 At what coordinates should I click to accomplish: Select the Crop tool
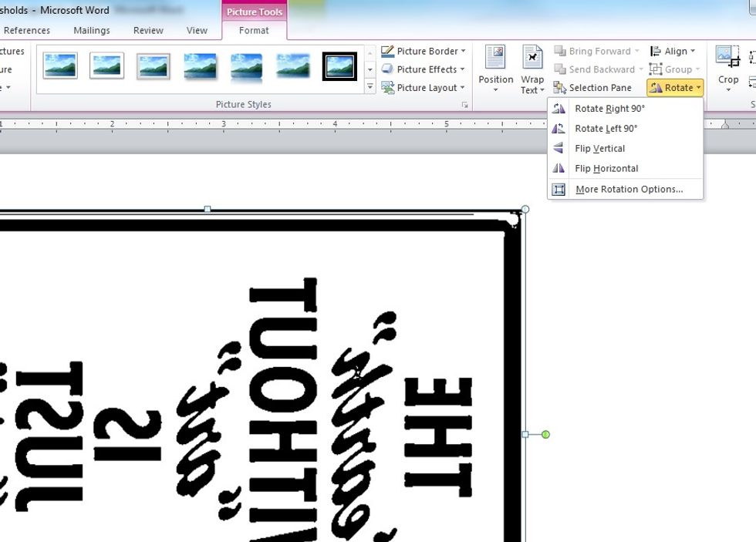(x=728, y=69)
